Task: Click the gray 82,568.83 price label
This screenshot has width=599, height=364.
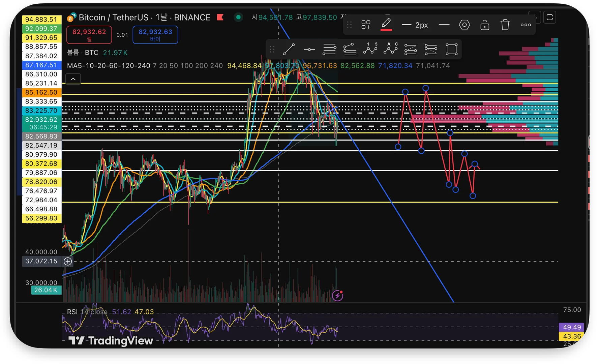Action: [41, 136]
